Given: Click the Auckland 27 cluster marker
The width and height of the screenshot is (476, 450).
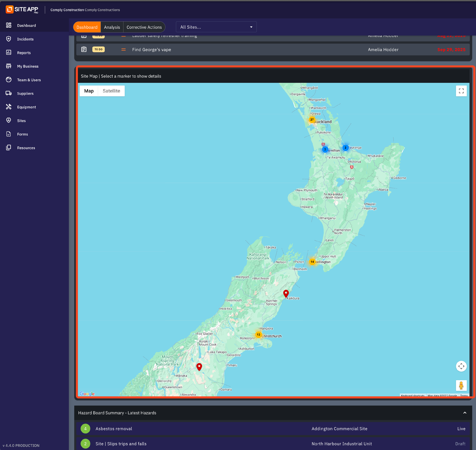Looking at the screenshot, I should tap(312, 119).
